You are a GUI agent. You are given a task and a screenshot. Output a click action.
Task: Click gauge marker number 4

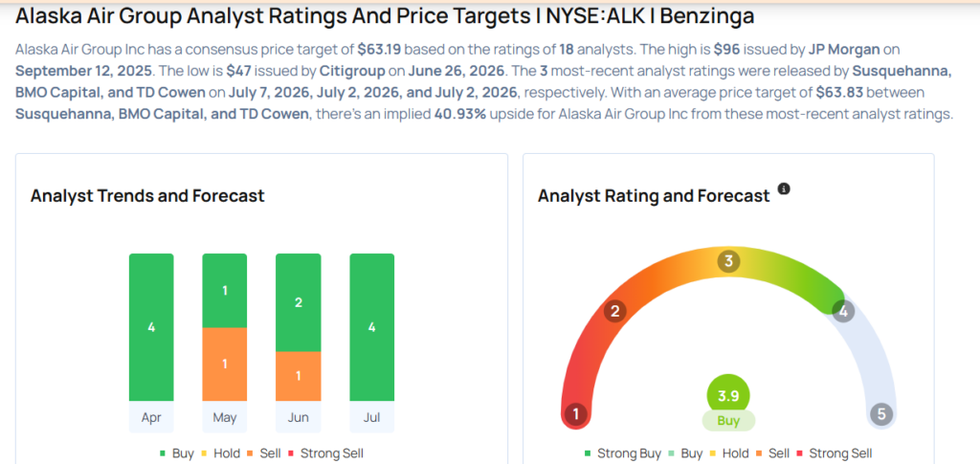click(x=842, y=312)
